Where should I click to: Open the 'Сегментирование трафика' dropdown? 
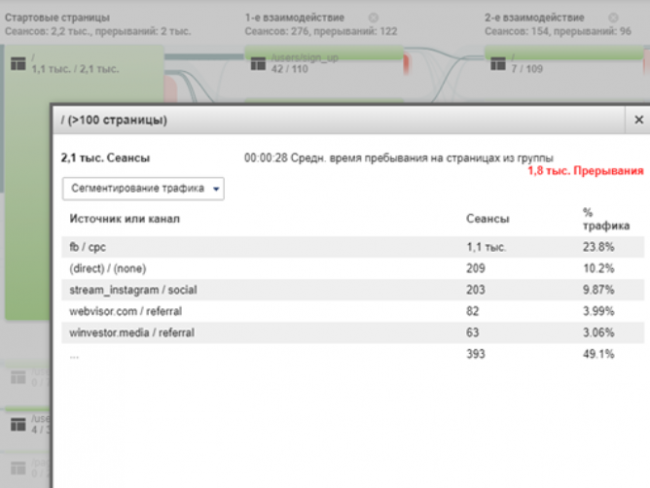point(143,188)
